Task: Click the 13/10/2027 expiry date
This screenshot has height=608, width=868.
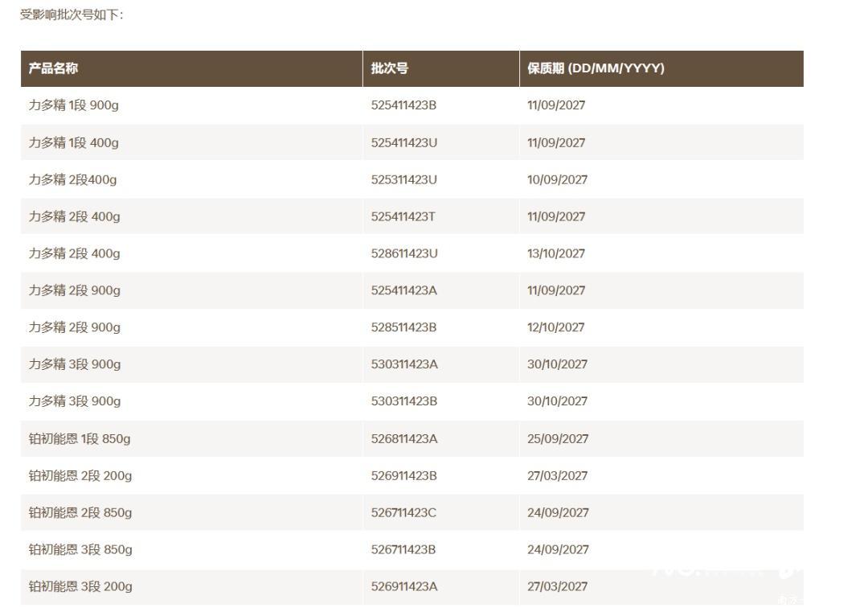Action: point(556,253)
